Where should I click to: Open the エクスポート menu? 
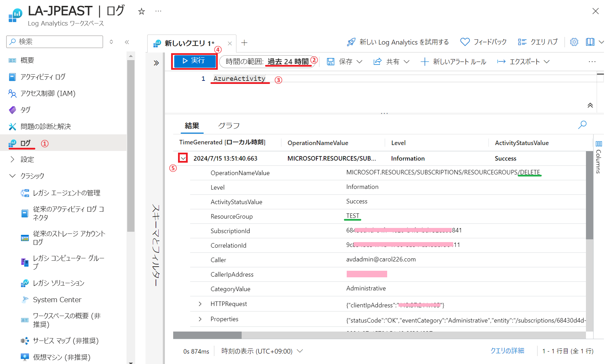(x=523, y=61)
